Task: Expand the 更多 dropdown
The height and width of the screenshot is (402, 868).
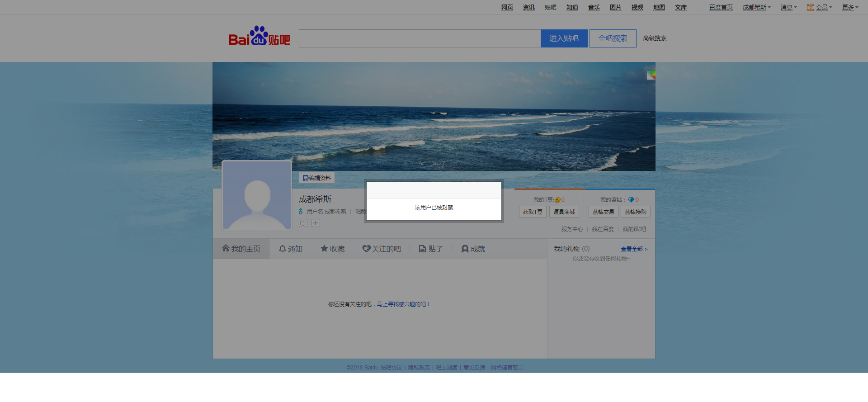Action: point(850,7)
